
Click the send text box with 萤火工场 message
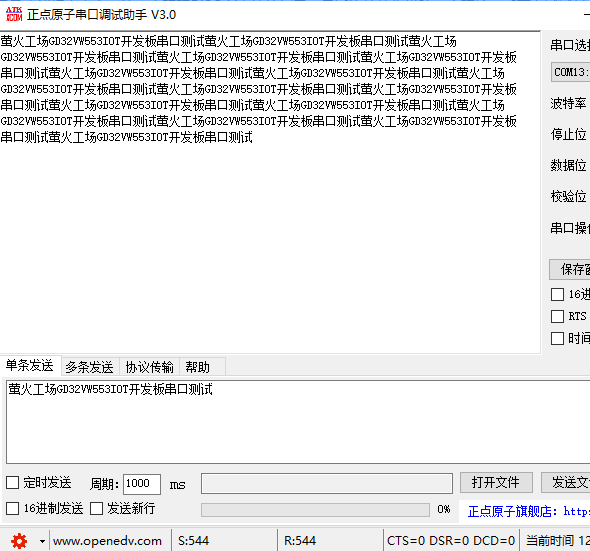click(x=298, y=422)
